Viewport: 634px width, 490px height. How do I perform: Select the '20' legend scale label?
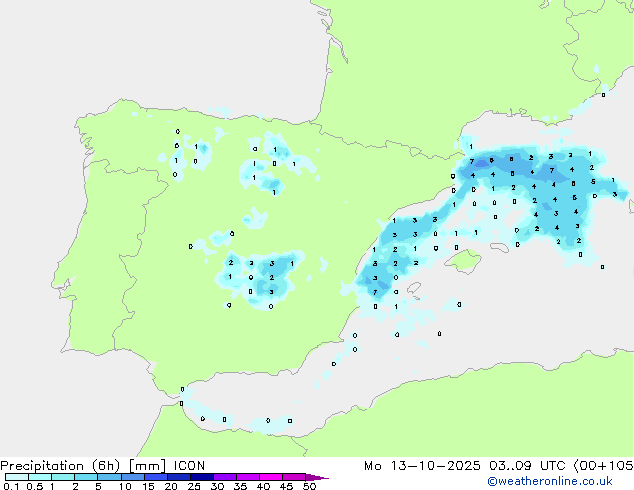click(171, 486)
